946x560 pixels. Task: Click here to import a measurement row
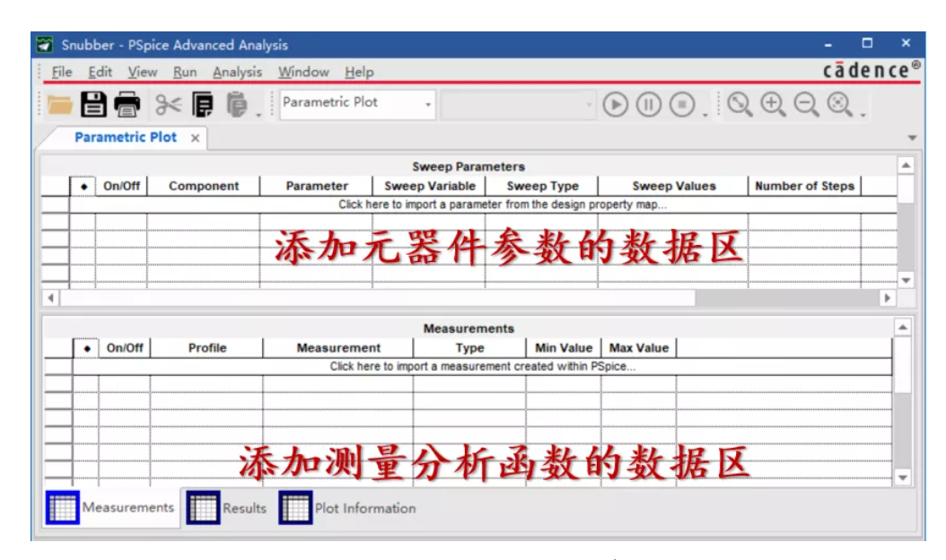482,366
